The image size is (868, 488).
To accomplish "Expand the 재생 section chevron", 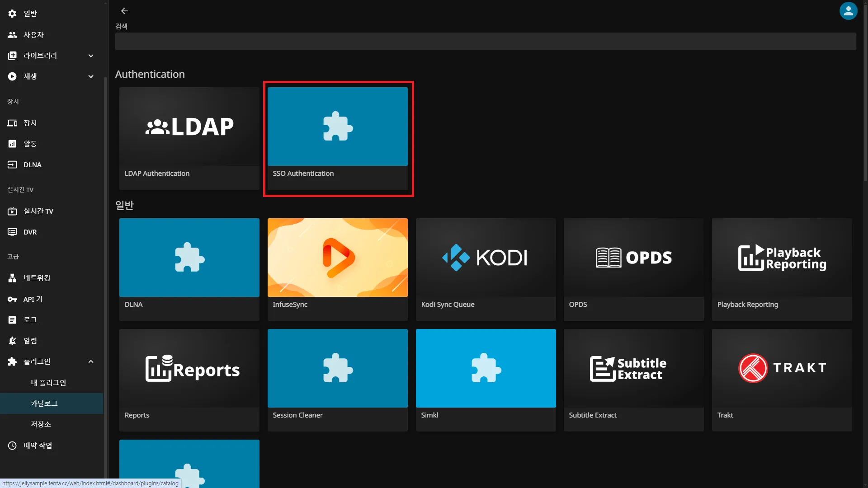I will (91, 76).
